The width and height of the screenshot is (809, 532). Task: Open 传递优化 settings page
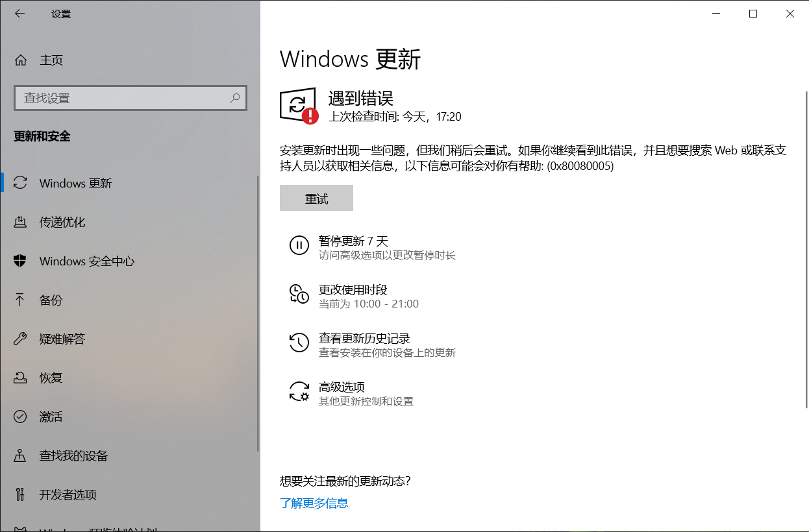coord(130,222)
